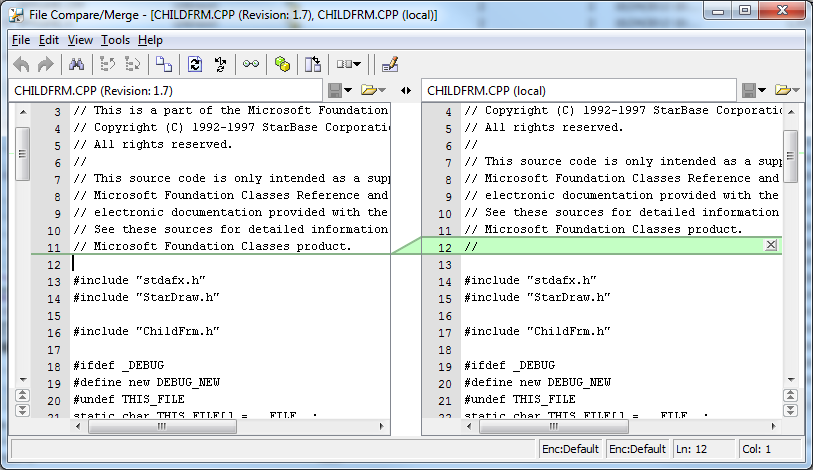Click the Redo arrow in the toolbar

pos(46,64)
